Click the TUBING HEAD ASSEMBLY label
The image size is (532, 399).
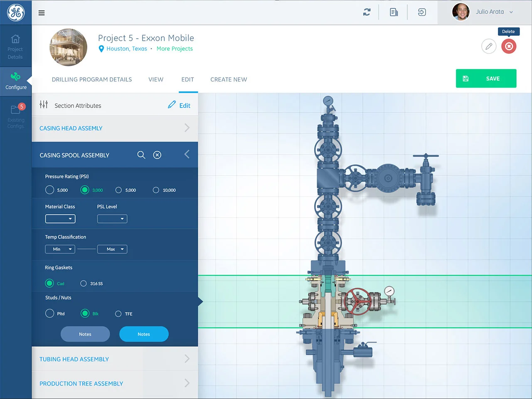(x=74, y=359)
